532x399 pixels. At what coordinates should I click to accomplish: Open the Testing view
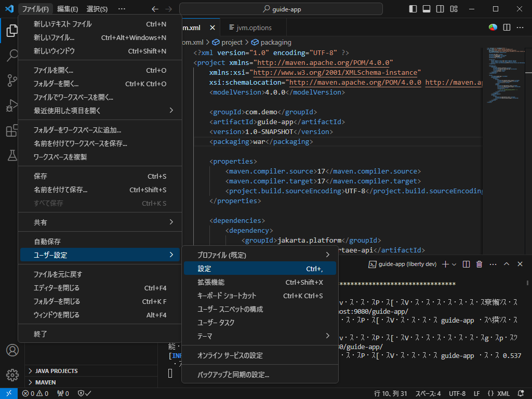pyautogui.click(x=11, y=155)
